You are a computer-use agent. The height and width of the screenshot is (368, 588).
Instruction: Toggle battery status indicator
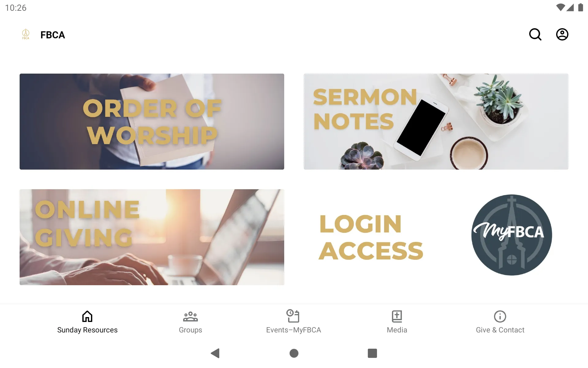pos(581,7)
